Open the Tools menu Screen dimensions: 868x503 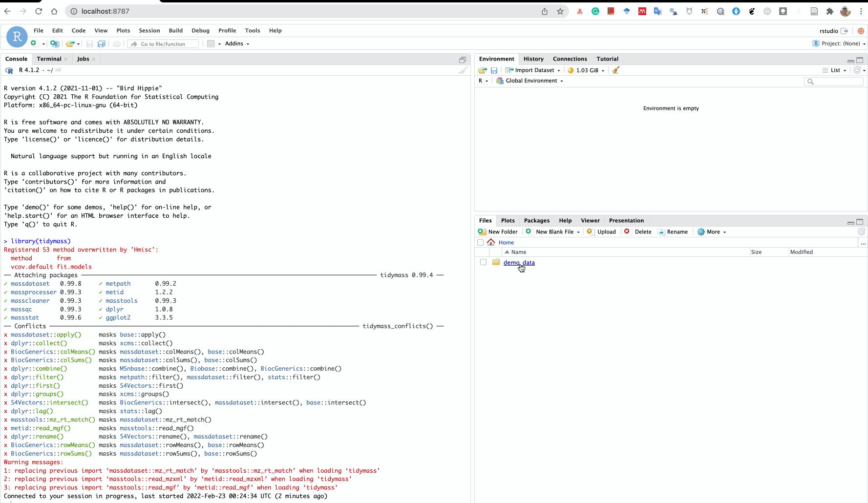[252, 30]
